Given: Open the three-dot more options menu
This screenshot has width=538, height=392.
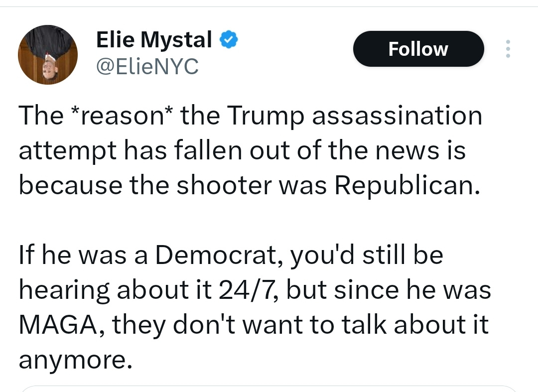Looking at the screenshot, I should (508, 49).
